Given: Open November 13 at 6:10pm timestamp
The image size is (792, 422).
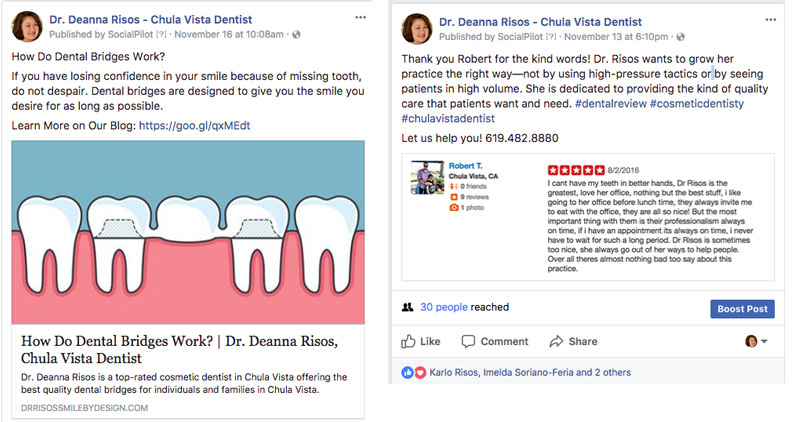Looking at the screenshot, I should [x=616, y=37].
